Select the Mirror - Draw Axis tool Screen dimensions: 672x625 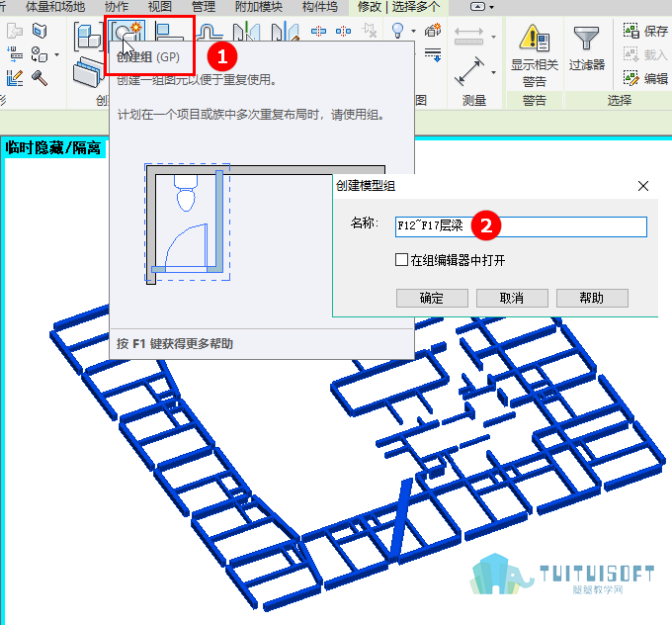click(286, 32)
